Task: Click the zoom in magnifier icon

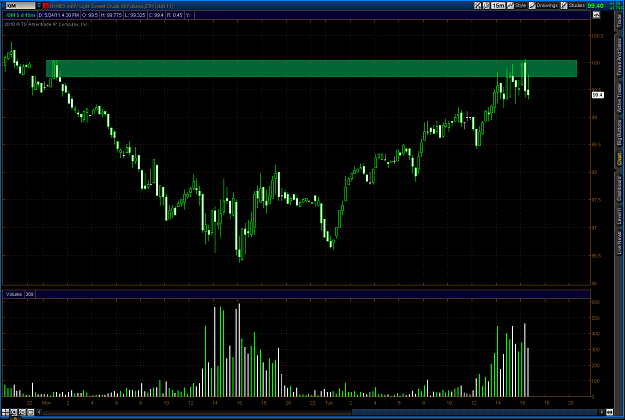Action: 14,412
